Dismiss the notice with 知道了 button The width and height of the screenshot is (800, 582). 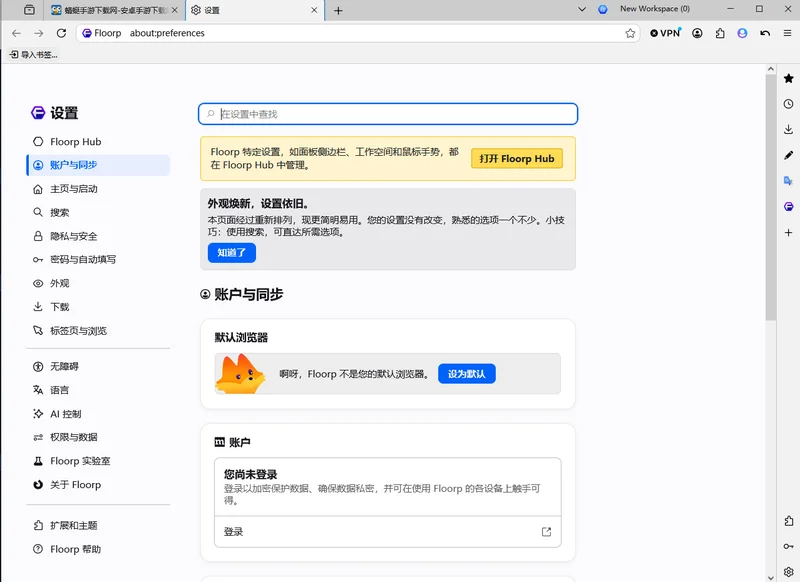(x=232, y=252)
